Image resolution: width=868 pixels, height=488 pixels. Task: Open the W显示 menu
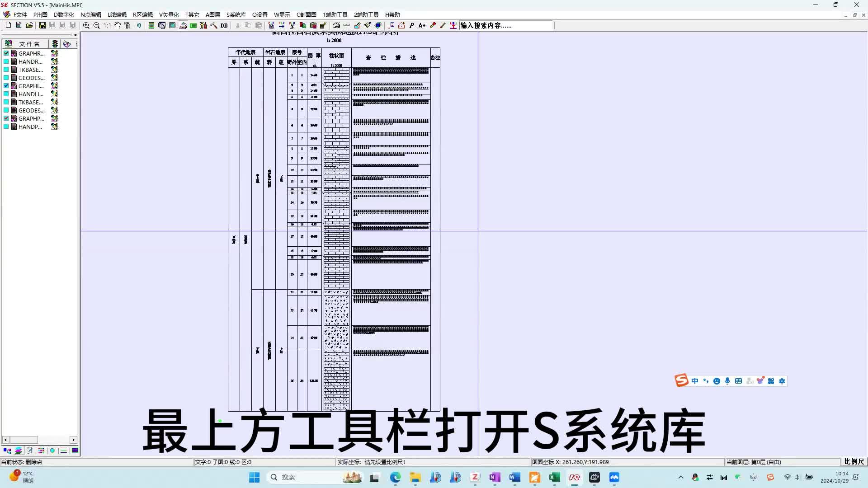[282, 15]
